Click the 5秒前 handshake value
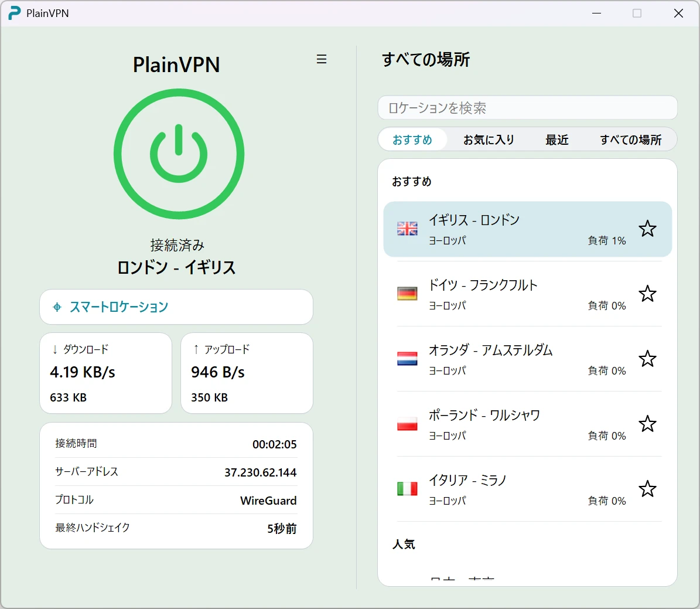The image size is (700, 609). tap(282, 529)
